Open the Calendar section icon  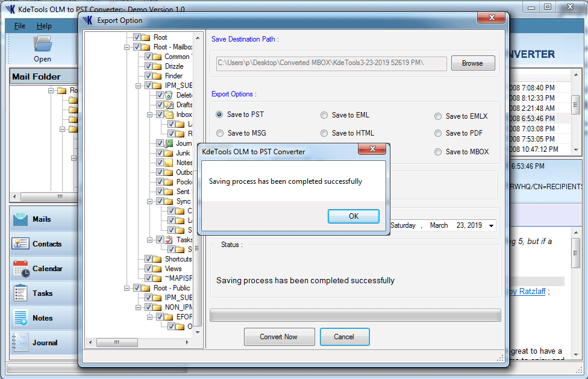[x=21, y=268]
